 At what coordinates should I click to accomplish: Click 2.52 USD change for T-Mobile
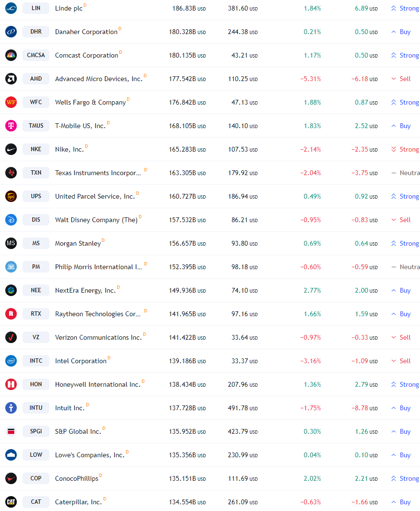pyautogui.click(x=366, y=126)
